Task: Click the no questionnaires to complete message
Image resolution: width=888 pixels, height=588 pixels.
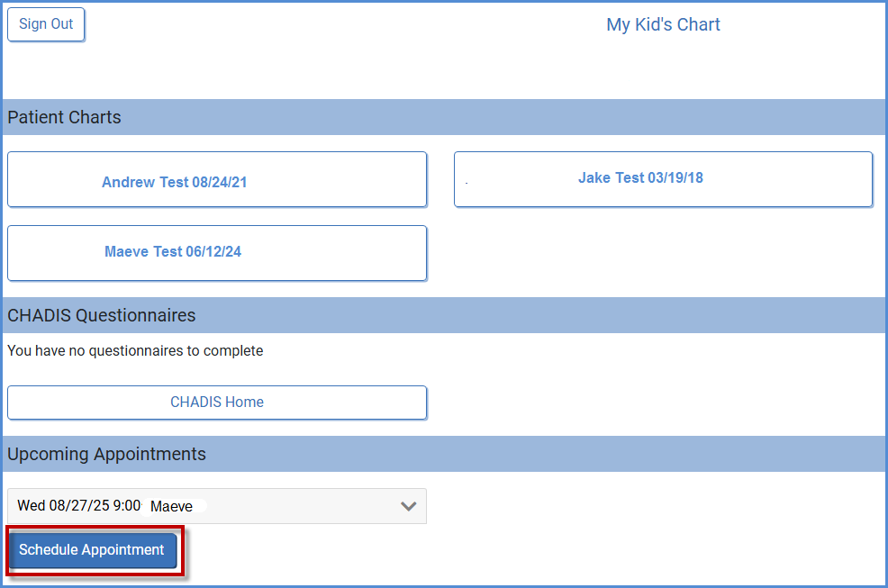Action: [x=135, y=350]
